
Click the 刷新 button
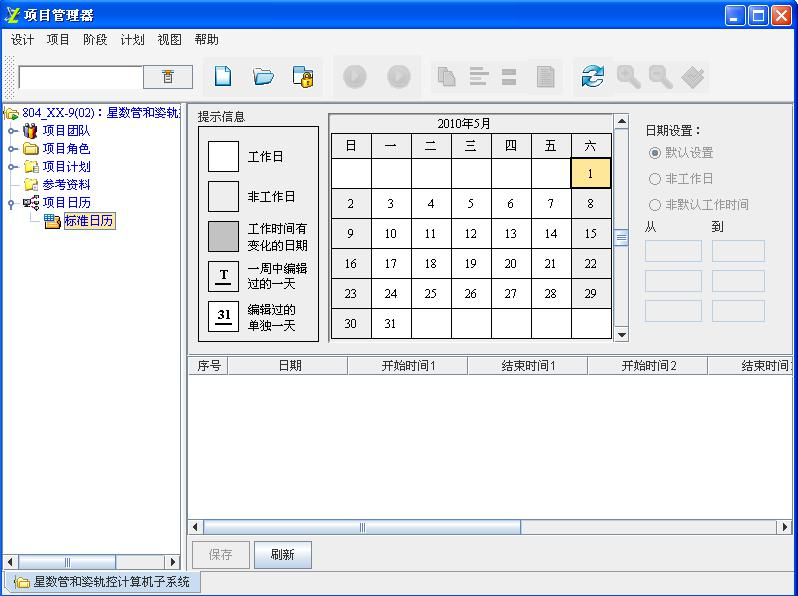282,555
